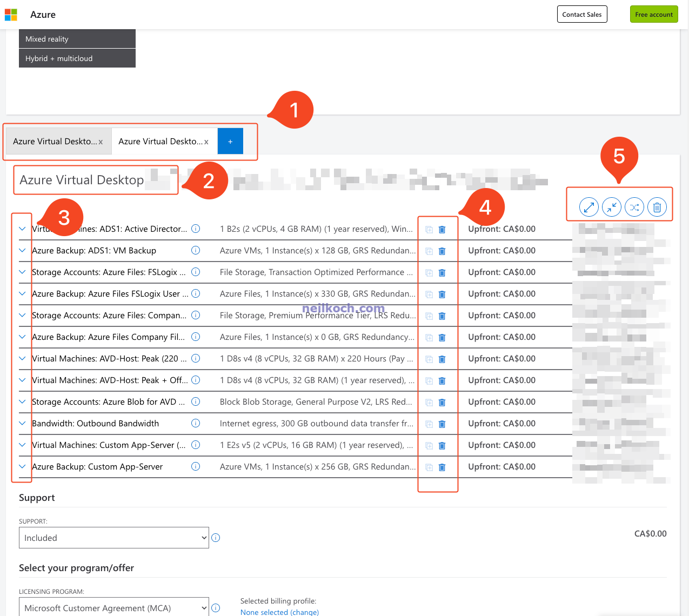Click the None selected (change) link

coord(279,612)
